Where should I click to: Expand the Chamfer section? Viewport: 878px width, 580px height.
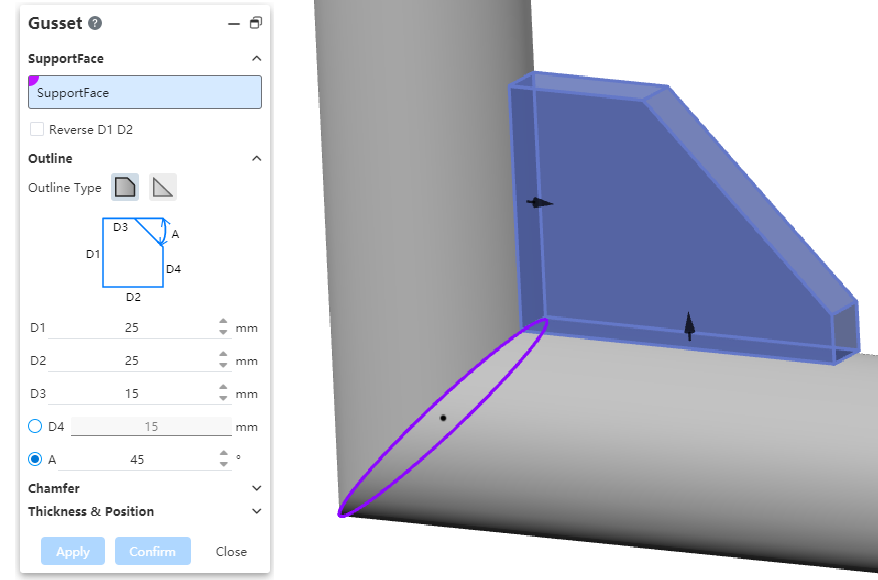pyautogui.click(x=256, y=488)
